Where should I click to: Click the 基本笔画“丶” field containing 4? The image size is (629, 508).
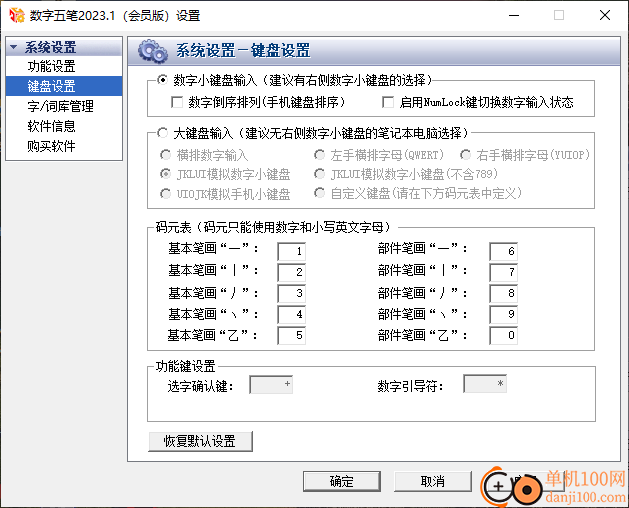[x=292, y=314]
